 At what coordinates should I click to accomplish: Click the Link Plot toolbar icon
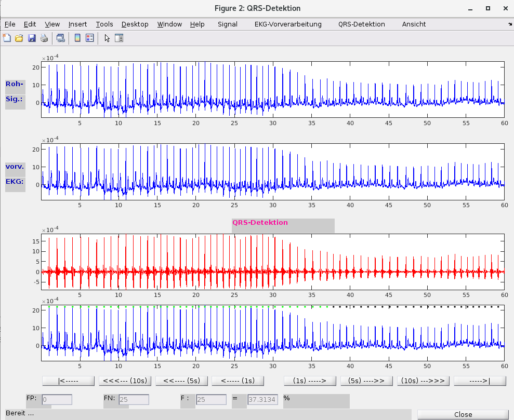[x=61, y=38]
